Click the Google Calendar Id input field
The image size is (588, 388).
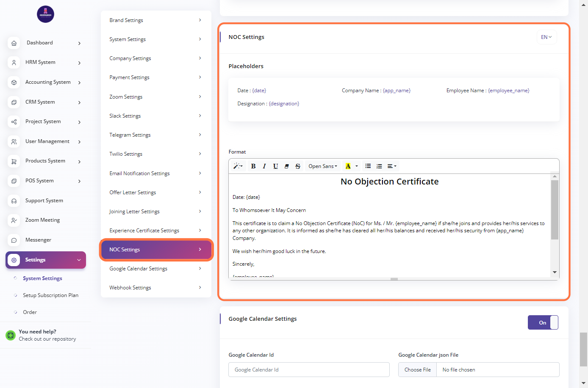tap(309, 370)
